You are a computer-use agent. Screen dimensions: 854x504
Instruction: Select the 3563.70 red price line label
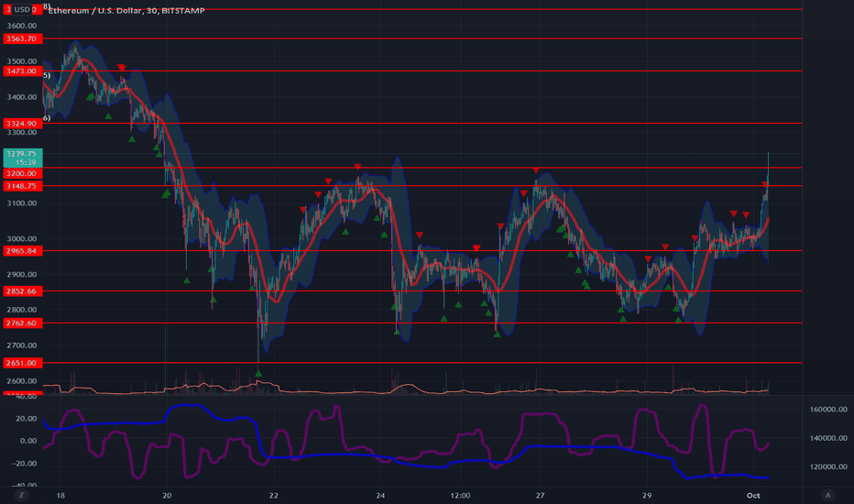click(x=22, y=38)
